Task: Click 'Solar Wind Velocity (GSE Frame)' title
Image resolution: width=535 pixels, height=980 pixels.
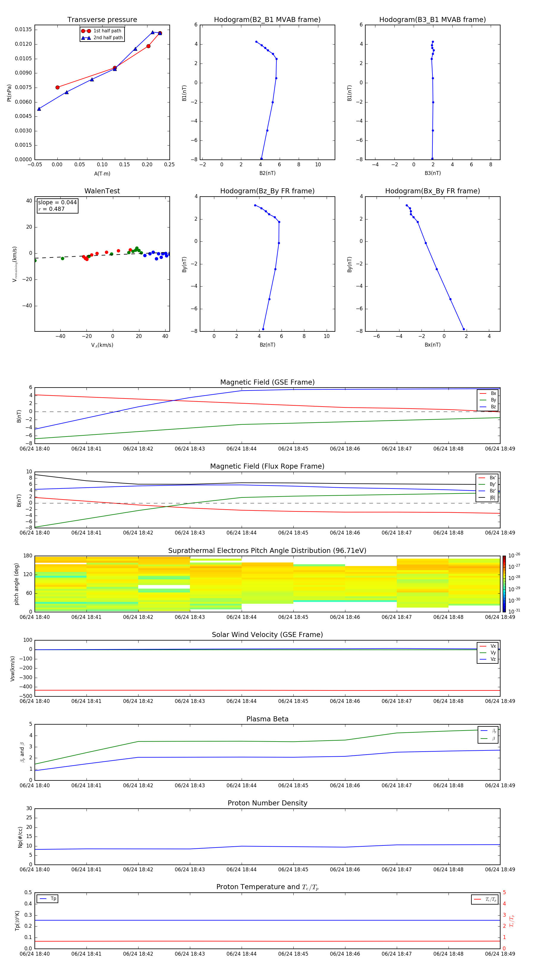Action: tap(267, 635)
